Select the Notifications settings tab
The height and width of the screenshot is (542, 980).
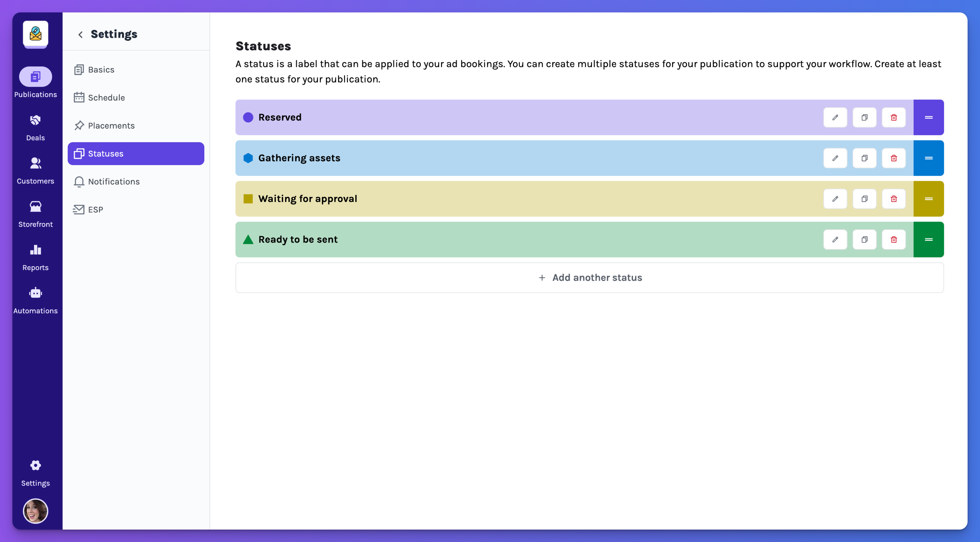tap(136, 182)
